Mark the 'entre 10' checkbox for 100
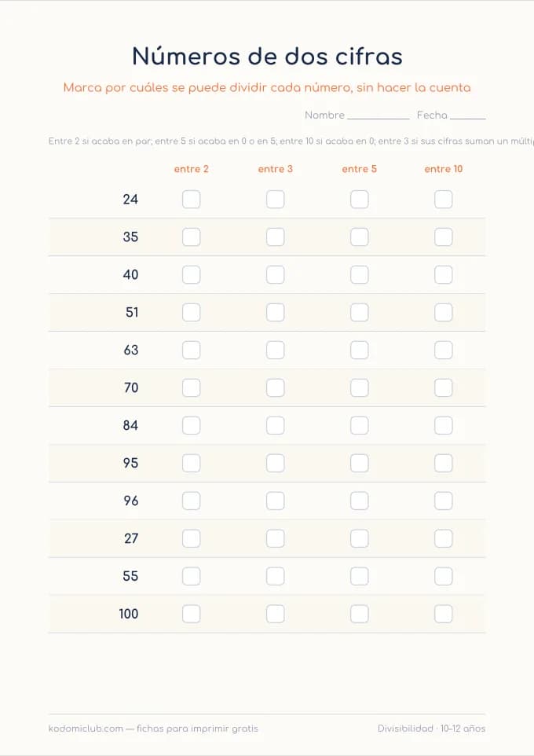Screen dimensions: 534x756 (444, 614)
